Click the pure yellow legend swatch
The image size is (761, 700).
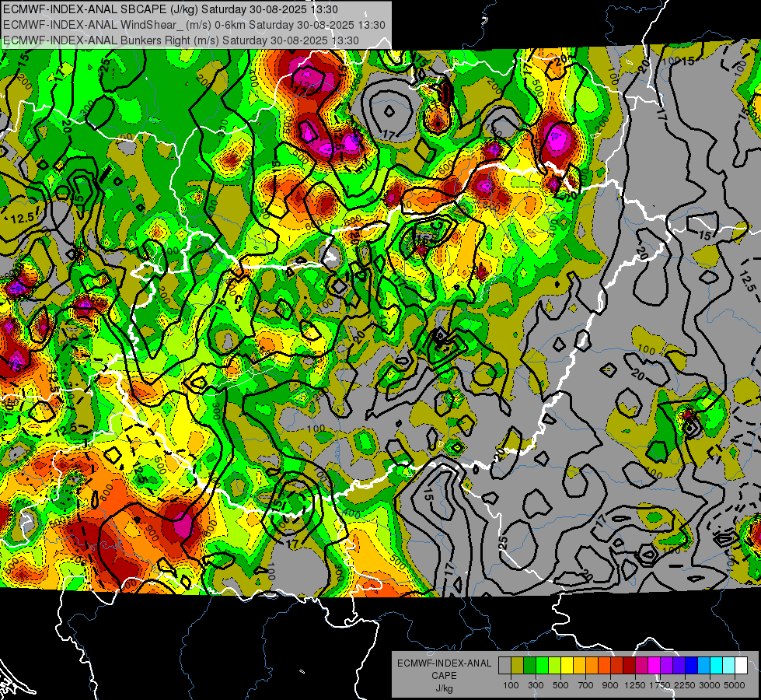(567, 665)
